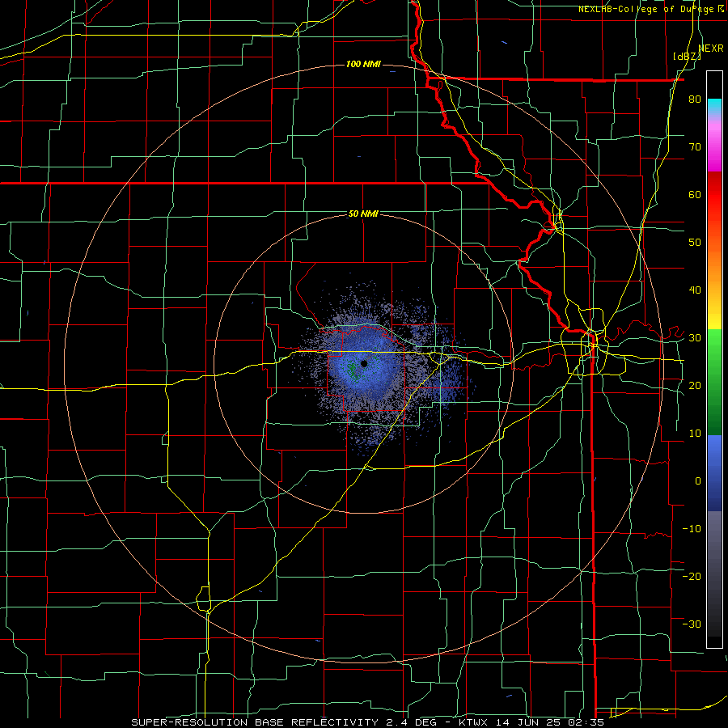Click the 80 value on color scale
Viewport: 728px width, 728px height.
[695, 99]
